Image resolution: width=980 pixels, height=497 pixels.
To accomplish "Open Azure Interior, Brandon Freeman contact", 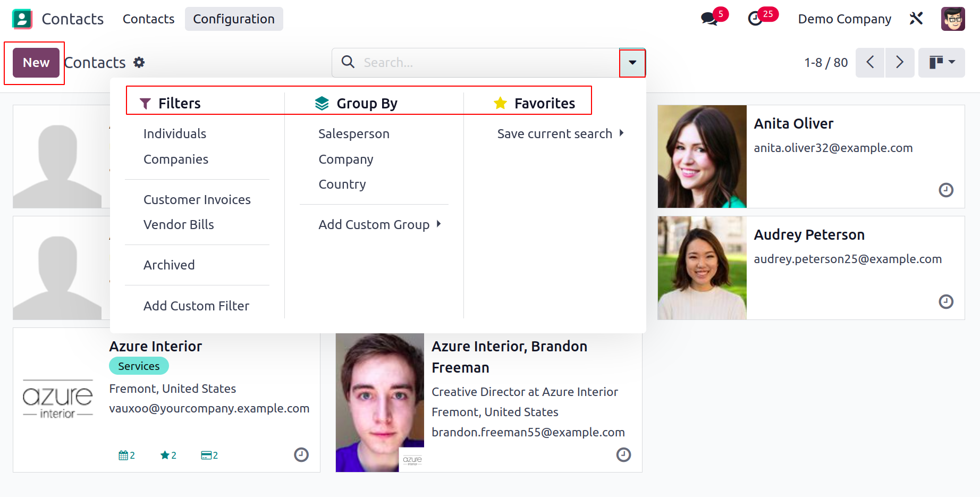I will [x=509, y=357].
